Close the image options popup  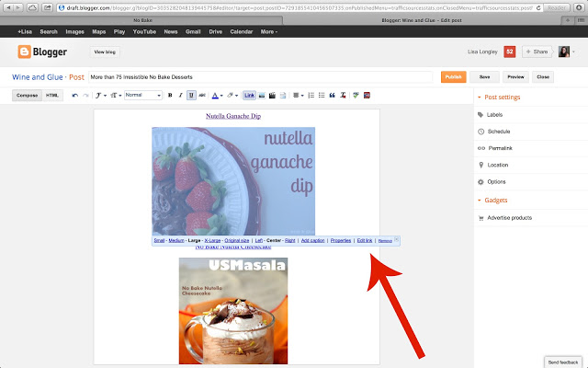tap(396, 239)
